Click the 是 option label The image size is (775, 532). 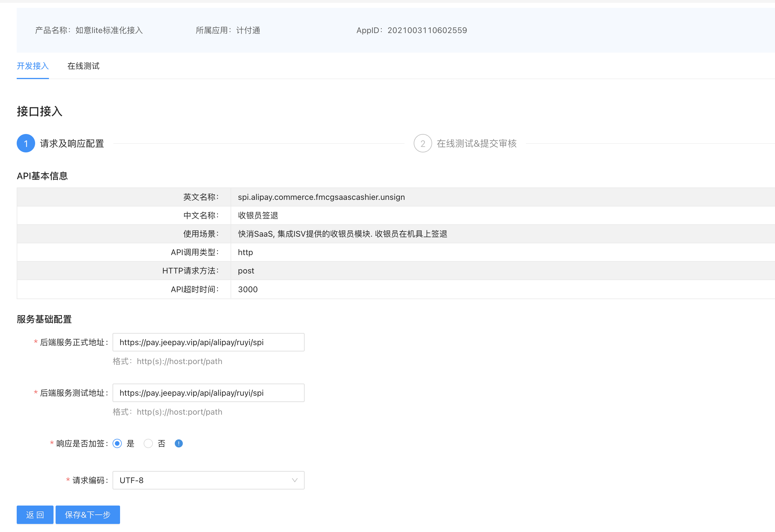pyautogui.click(x=130, y=443)
